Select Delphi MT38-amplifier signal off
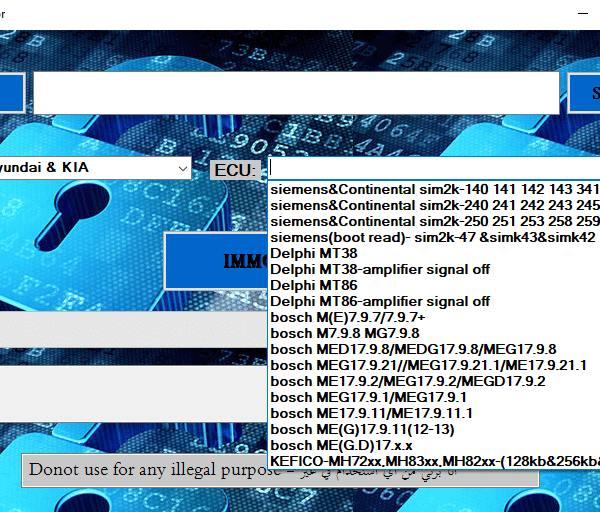600x512 pixels. pyautogui.click(x=380, y=269)
